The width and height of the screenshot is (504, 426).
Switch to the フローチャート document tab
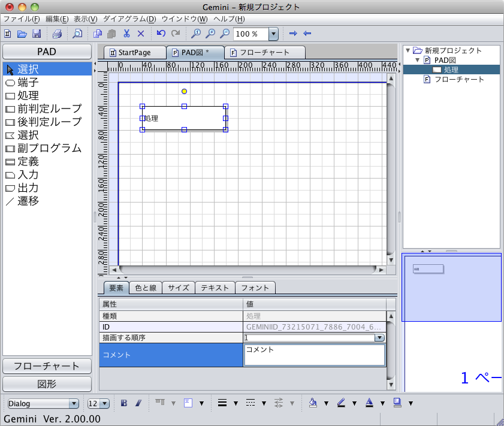coord(264,52)
